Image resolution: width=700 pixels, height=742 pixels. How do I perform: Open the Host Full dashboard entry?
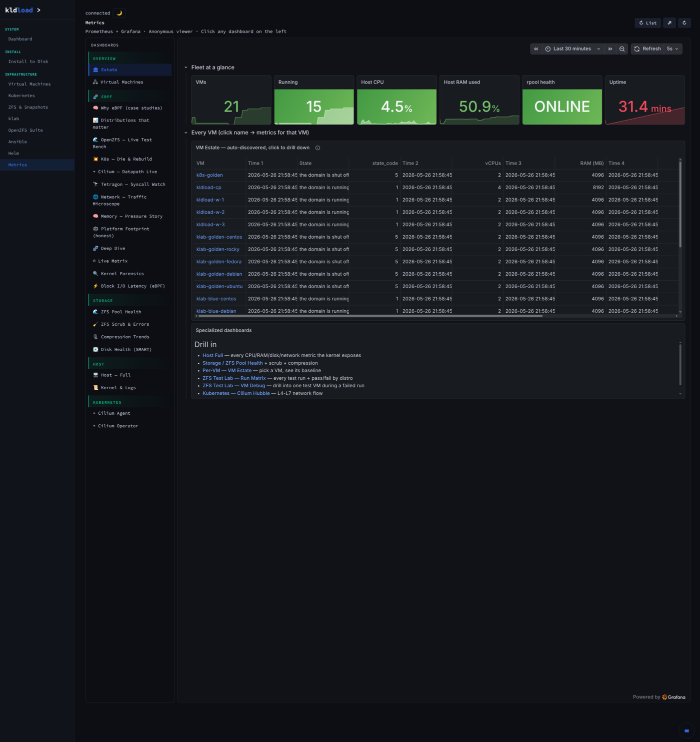click(130, 375)
